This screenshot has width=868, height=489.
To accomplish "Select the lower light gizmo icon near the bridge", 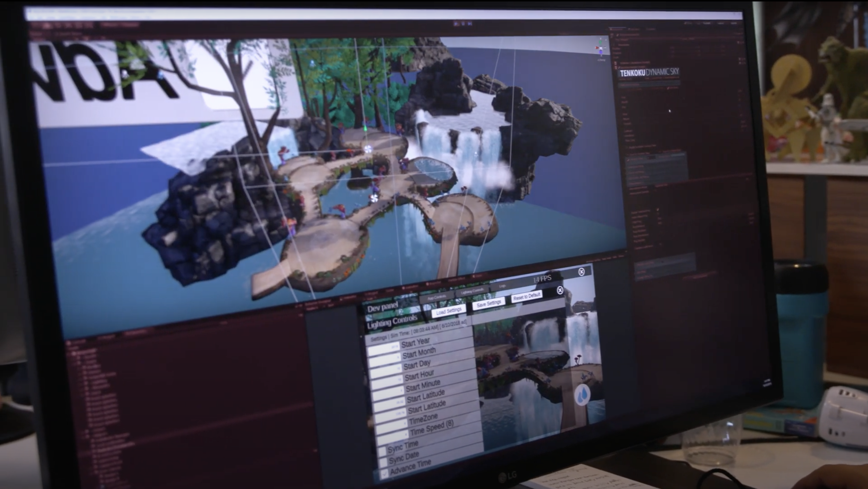I will pos(374,198).
